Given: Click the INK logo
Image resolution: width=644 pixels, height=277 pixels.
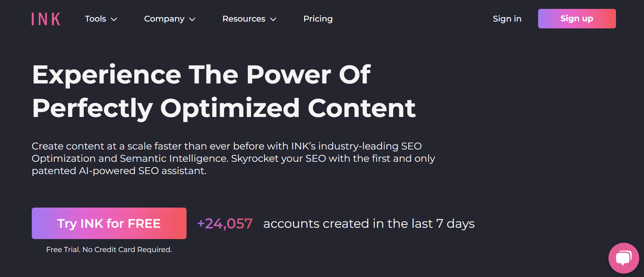Looking at the screenshot, I should [x=46, y=19].
